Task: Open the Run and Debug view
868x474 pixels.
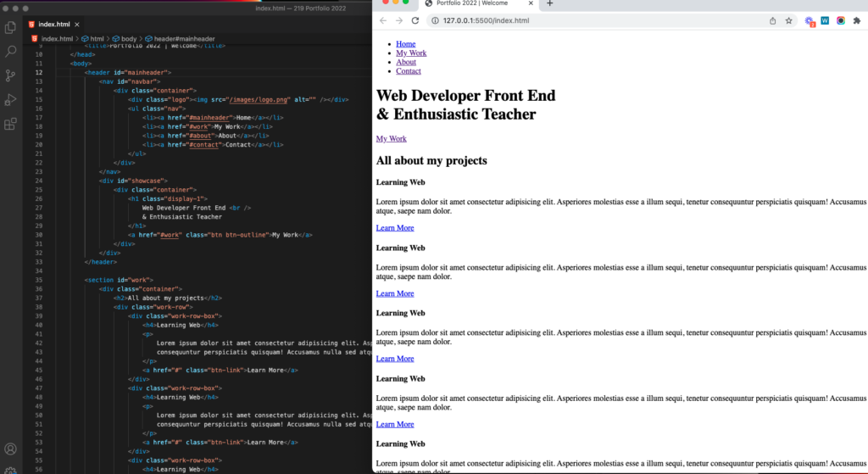Action: 10,100
